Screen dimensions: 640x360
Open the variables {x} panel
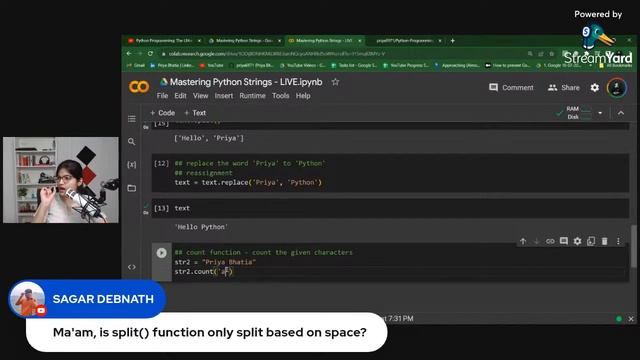tap(131, 164)
